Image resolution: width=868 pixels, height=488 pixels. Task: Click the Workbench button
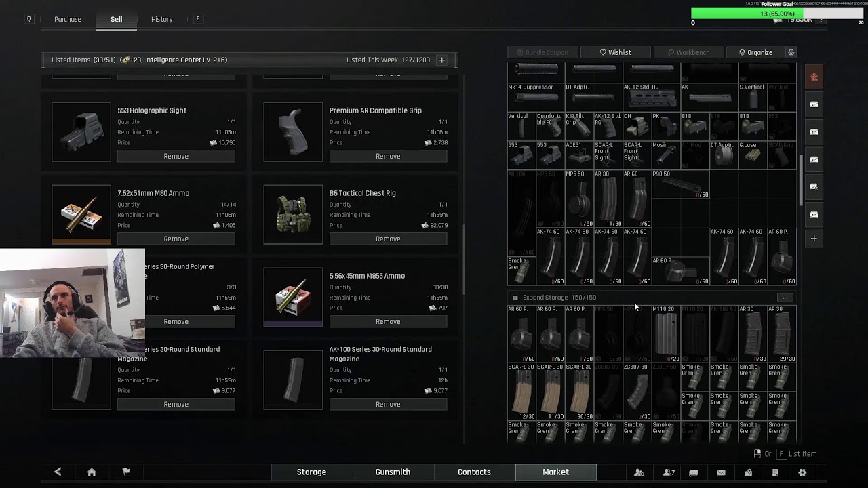click(688, 52)
